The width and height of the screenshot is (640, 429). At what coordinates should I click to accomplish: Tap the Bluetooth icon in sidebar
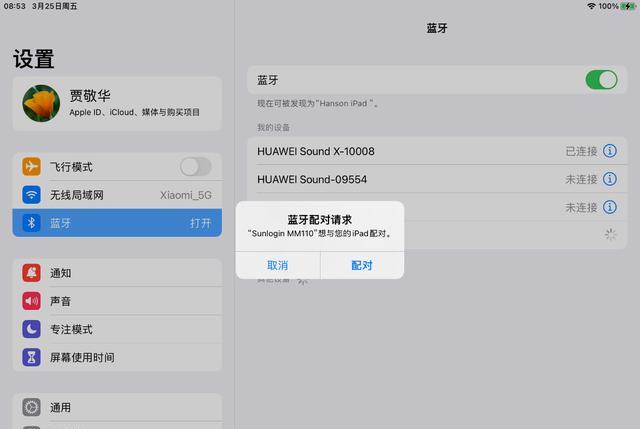click(x=31, y=223)
